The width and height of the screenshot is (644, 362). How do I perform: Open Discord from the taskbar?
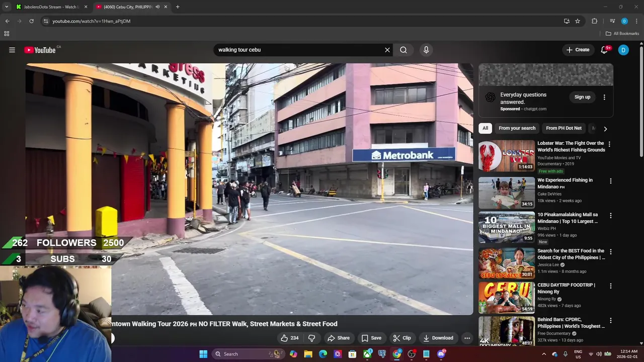(441, 354)
